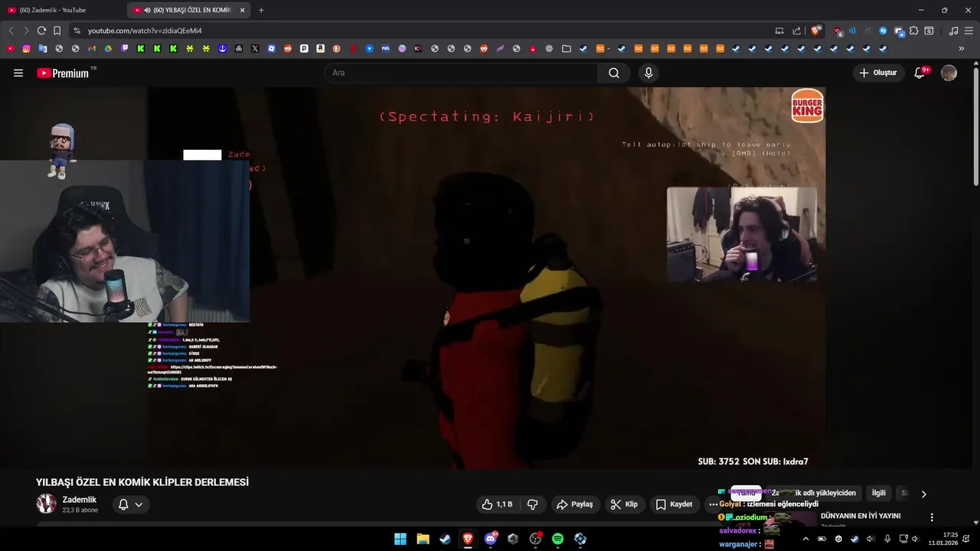Open browser extensions puzzle icon
This screenshot has width=980, height=551.
914,31
